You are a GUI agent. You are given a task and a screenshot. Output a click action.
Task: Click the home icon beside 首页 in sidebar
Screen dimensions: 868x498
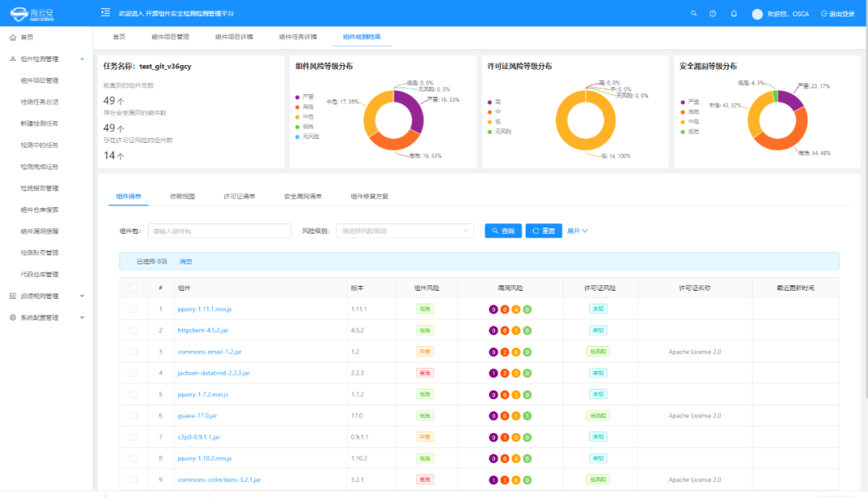coord(13,38)
